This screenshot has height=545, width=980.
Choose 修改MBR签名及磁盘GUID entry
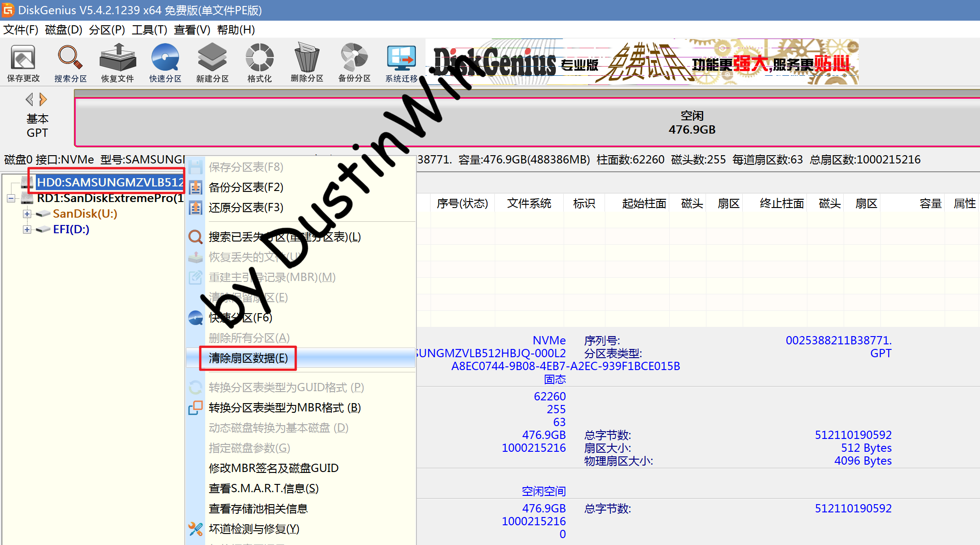[301, 468]
